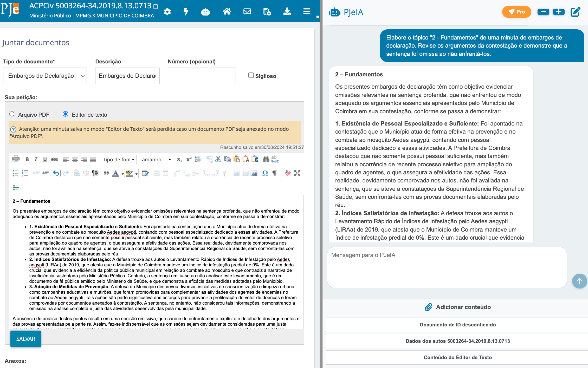Copy process number with clipboard icon

point(156,6)
